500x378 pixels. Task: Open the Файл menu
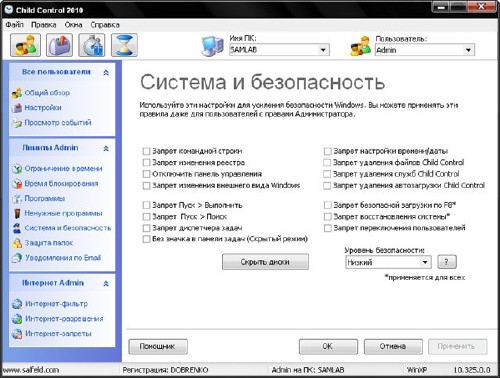tap(14, 25)
